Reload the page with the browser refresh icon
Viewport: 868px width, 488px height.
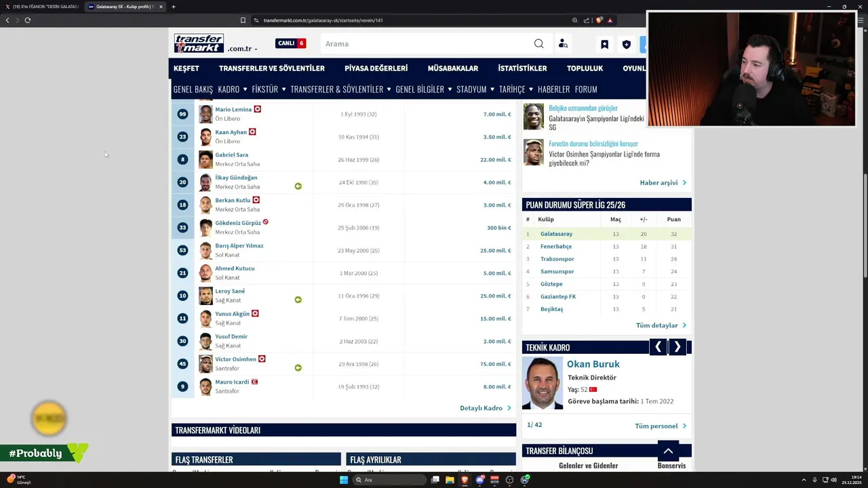click(x=28, y=20)
